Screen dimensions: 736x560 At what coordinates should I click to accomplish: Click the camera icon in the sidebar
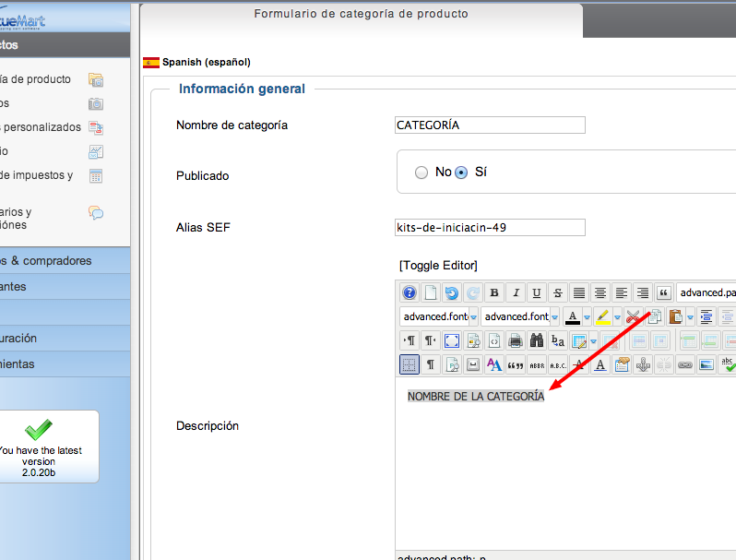(96, 103)
